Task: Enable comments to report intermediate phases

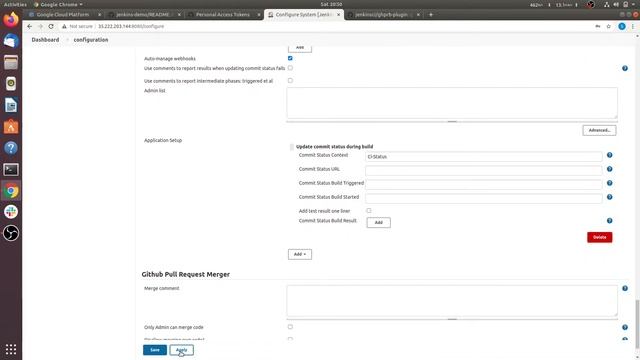Action: 290,81
